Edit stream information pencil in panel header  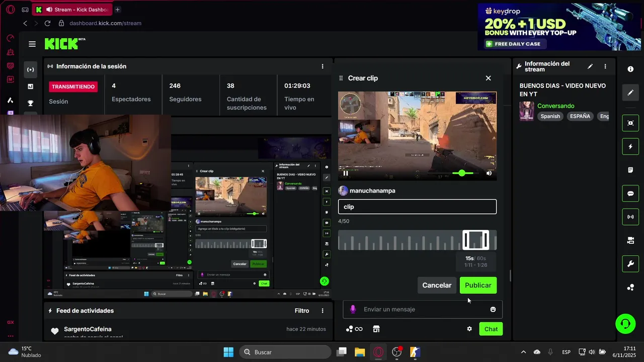590,66
